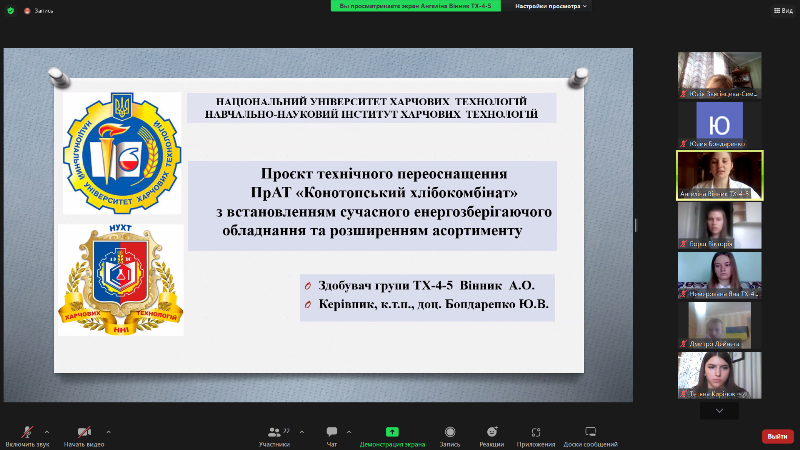Open the Реакции reactions menu

pos(492,437)
